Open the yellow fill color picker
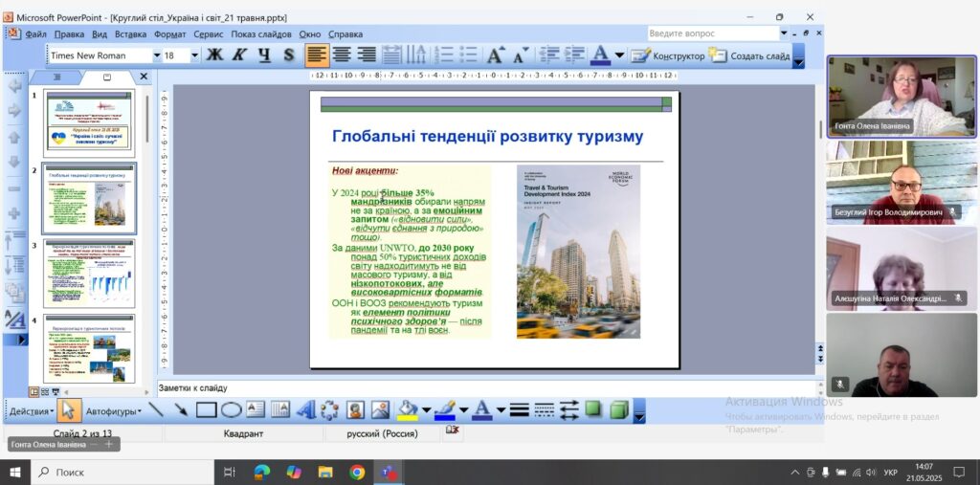Viewport: 980px width, 485px height. click(426, 411)
